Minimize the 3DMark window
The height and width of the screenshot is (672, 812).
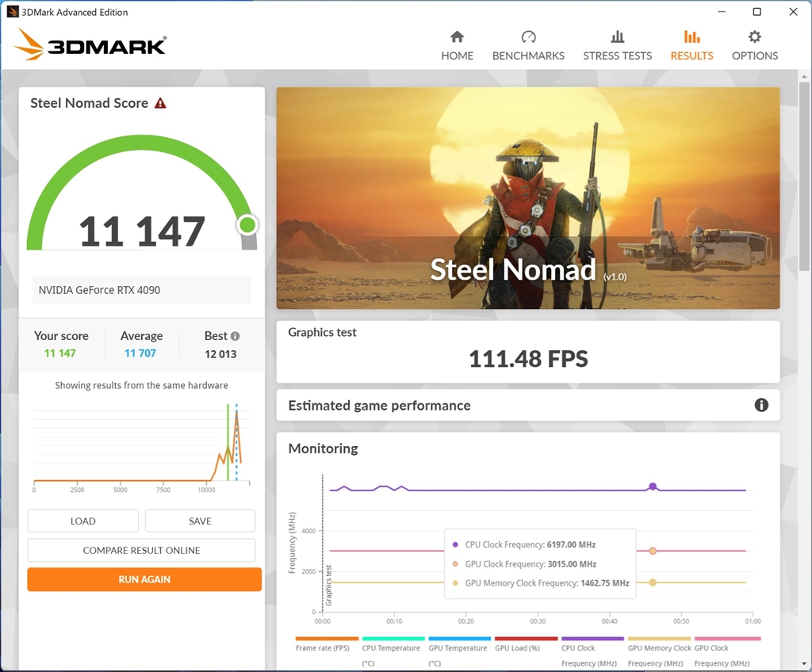tap(722, 11)
